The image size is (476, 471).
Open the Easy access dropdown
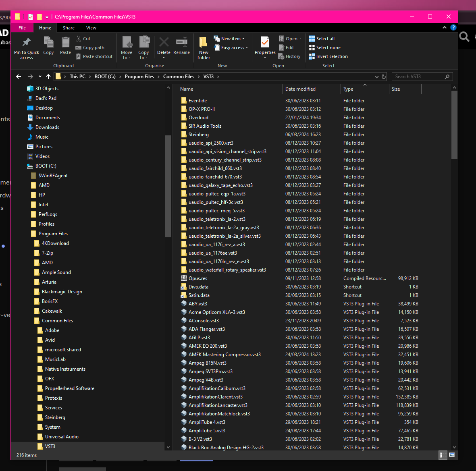click(x=231, y=48)
